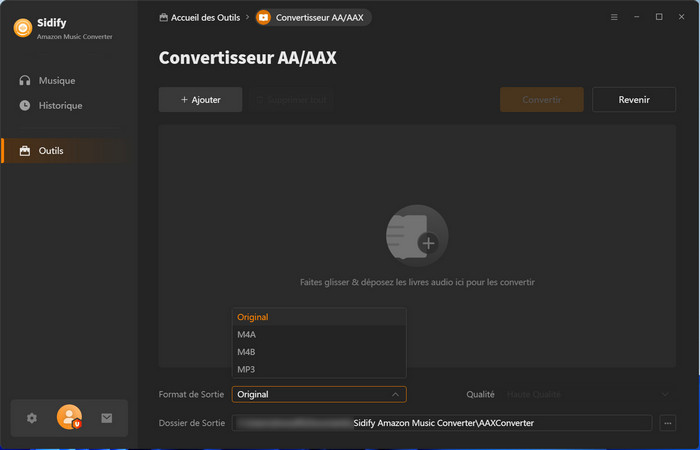Click the Dossier de Sortie path field
The width and height of the screenshot is (700, 450).
click(442, 423)
